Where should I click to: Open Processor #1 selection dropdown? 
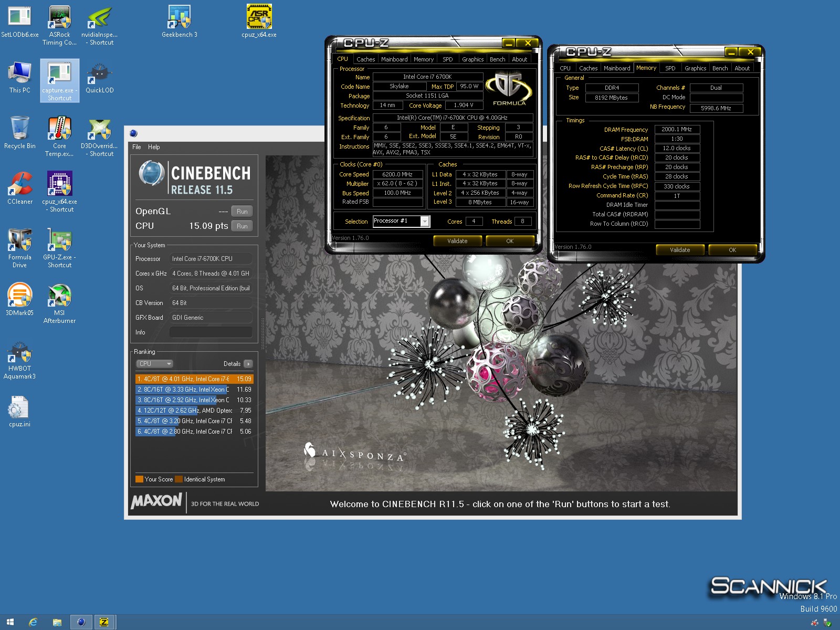[402, 222]
